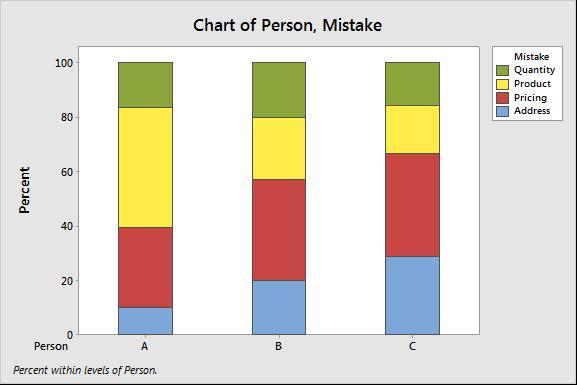Select the chart title 'Chart of Person, Mistake'
577x385 pixels.
tap(287, 25)
